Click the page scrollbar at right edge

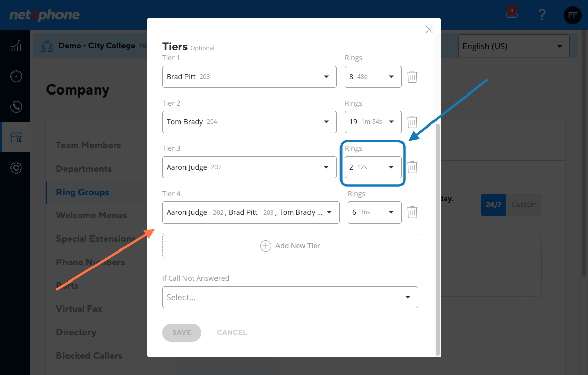click(584, 154)
